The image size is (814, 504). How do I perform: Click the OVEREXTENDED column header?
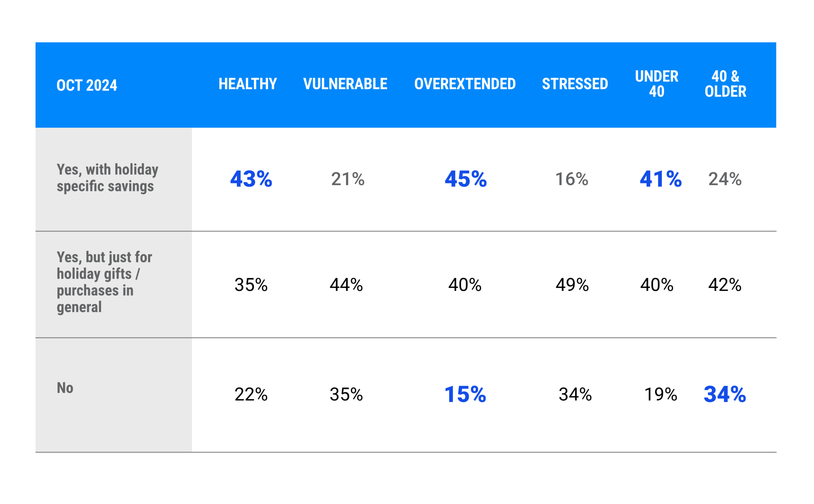point(465,84)
